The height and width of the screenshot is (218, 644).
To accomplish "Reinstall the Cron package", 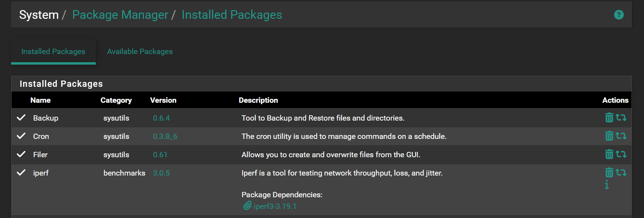I will click(621, 136).
